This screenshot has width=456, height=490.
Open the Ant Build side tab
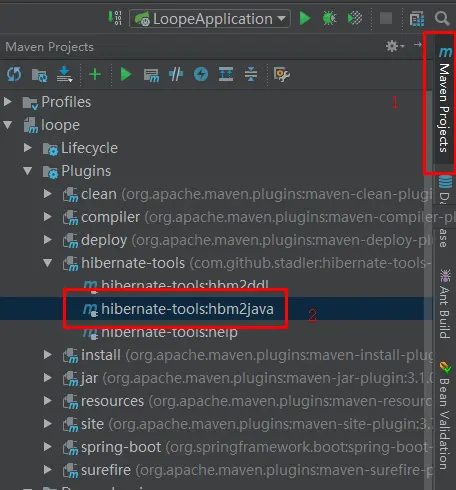(445, 303)
